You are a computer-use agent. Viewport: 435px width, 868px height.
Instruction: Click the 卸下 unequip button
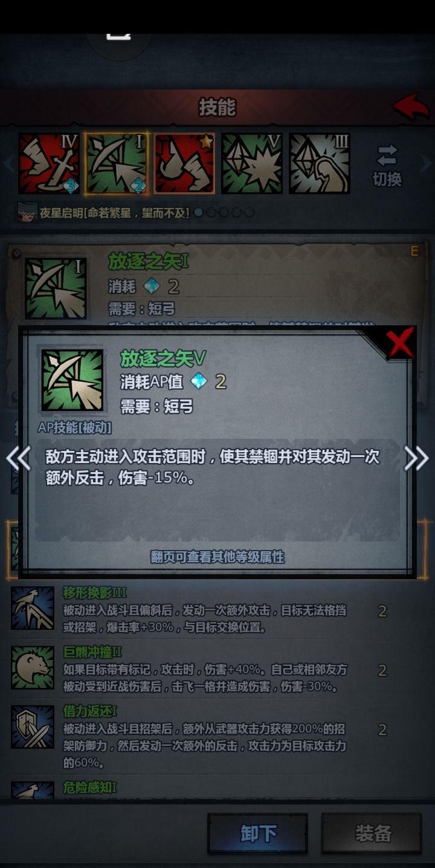[258, 834]
